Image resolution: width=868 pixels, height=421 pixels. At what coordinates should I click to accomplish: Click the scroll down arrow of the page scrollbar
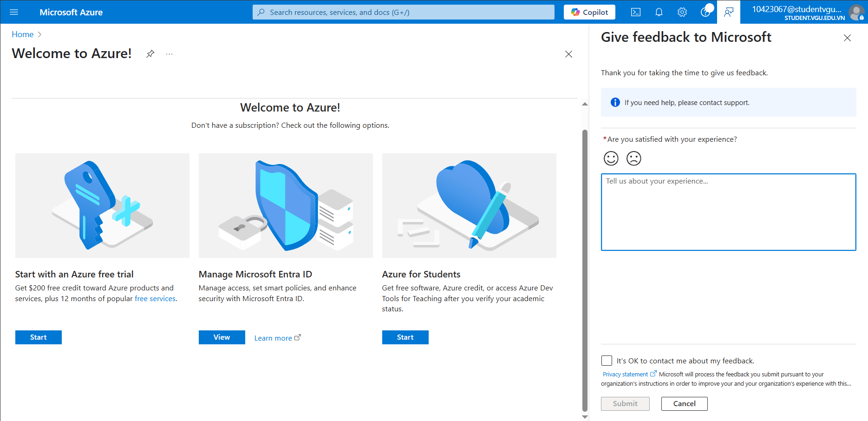pos(585,417)
